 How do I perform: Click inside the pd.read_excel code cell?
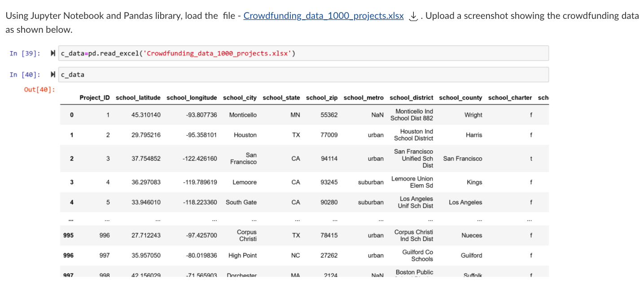tap(303, 53)
